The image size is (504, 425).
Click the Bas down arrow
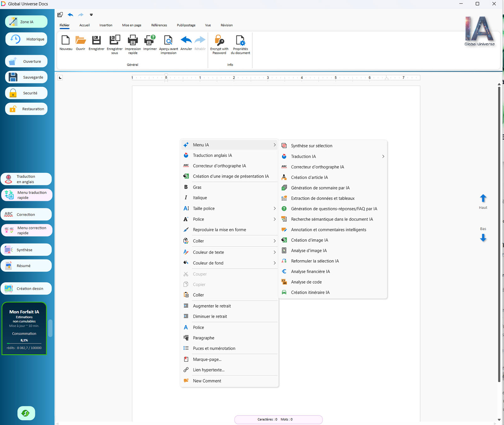[483, 238]
